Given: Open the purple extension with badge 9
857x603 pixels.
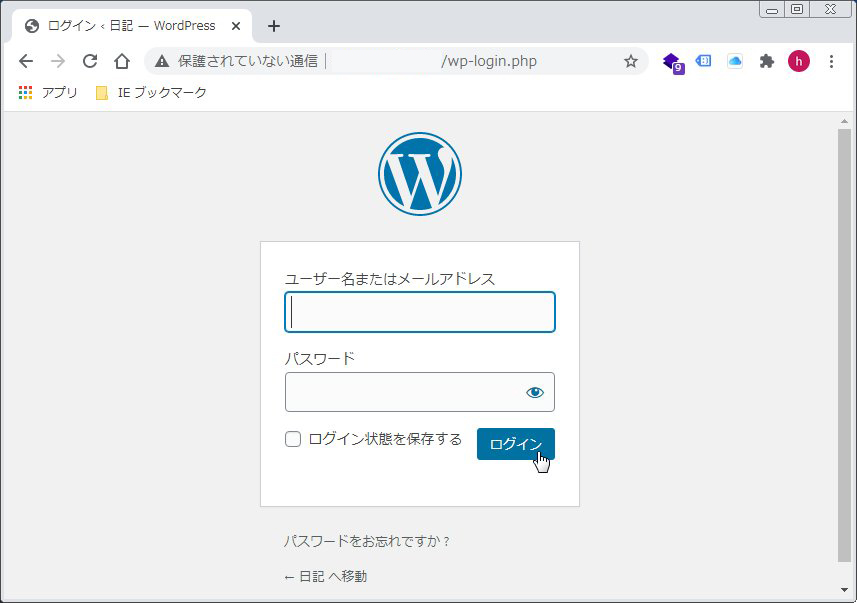Looking at the screenshot, I should click(672, 62).
